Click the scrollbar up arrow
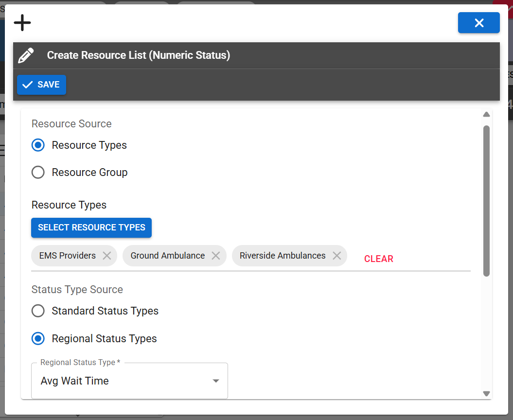Viewport: 513px width, 420px height. (x=486, y=114)
